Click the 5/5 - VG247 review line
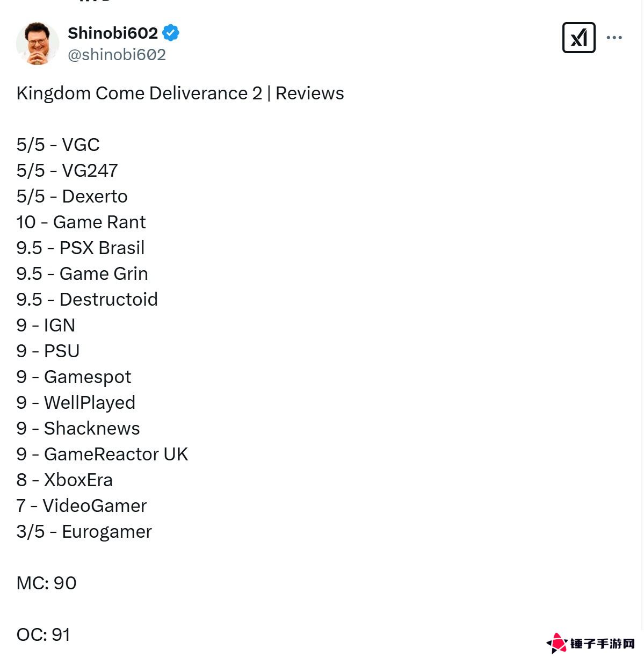 (67, 171)
